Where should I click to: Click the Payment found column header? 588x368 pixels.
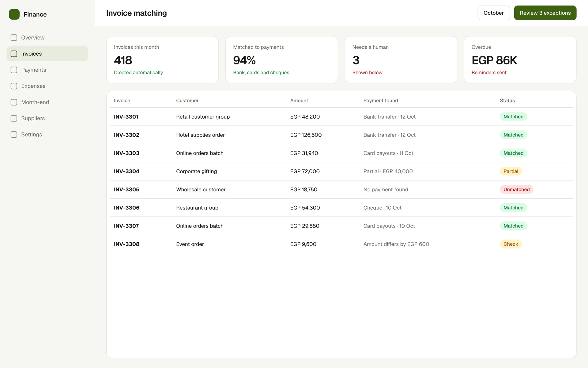tap(380, 101)
